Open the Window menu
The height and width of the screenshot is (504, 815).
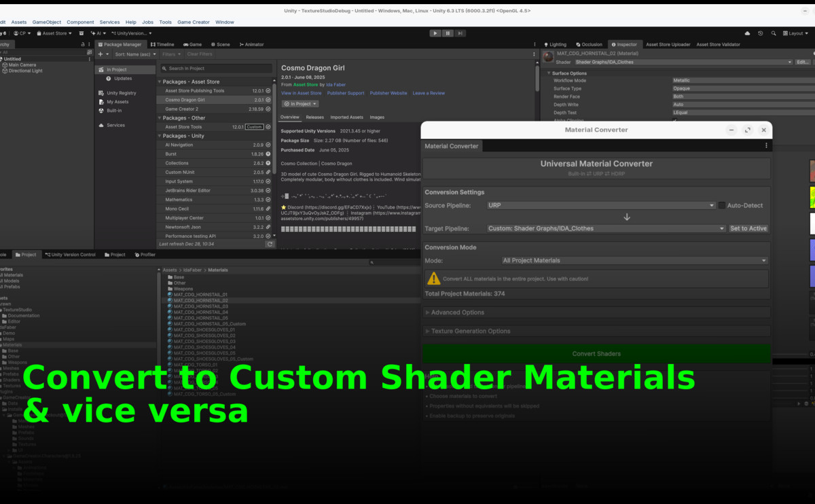coord(225,22)
